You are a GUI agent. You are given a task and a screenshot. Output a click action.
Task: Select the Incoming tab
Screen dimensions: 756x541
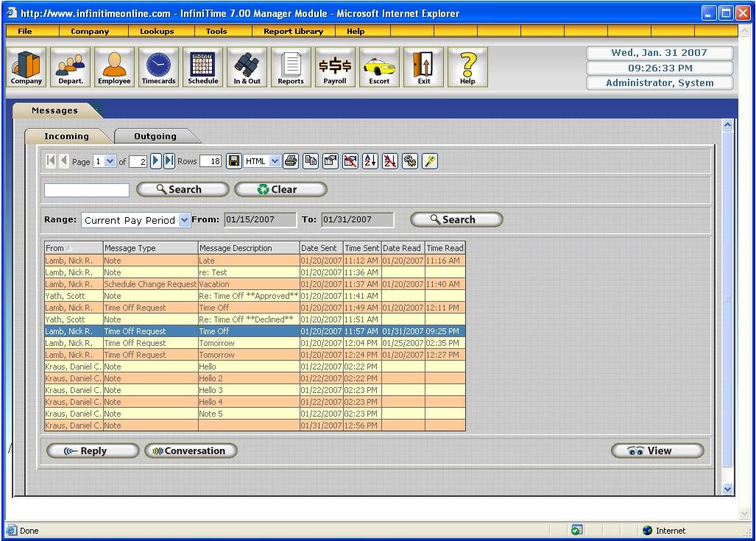pos(66,136)
